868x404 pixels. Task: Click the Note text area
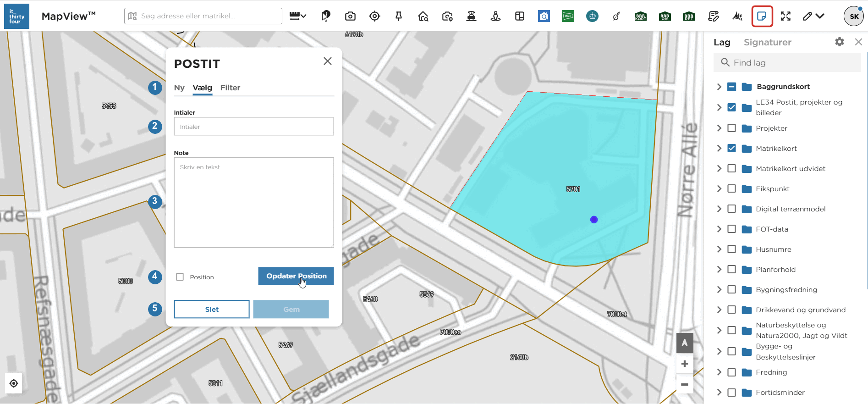[x=254, y=203]
